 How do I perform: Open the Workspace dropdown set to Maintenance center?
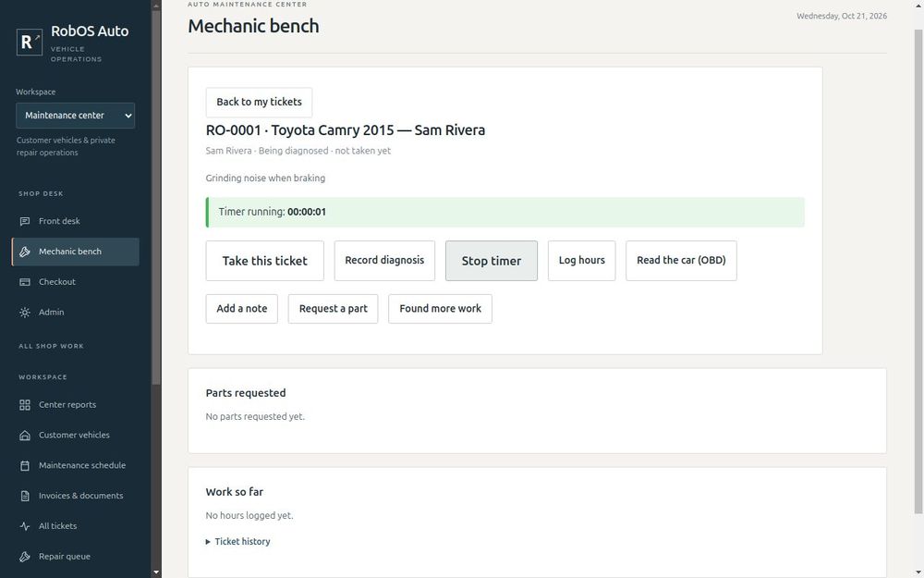[x=76, y=116]
